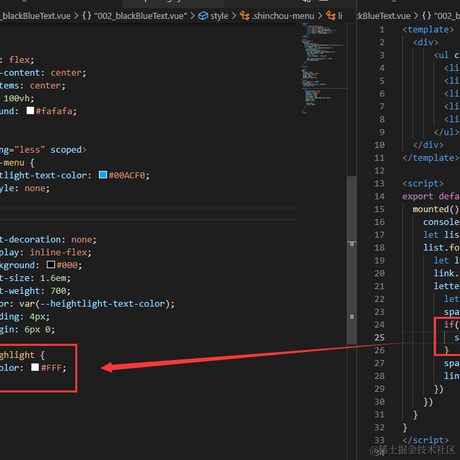Click line number 25 in right editor

(x=379, y=338)
